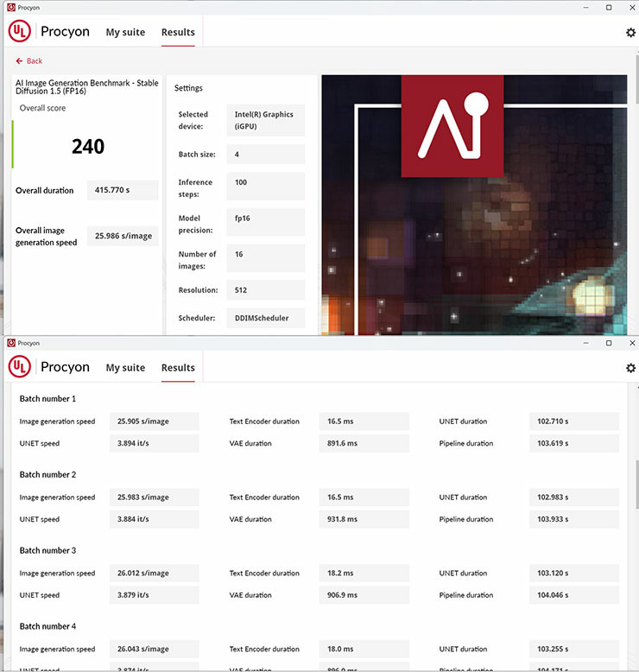Click the Batch size value 4
This screenshot has height=672, width=639.
tap(266, 155)
